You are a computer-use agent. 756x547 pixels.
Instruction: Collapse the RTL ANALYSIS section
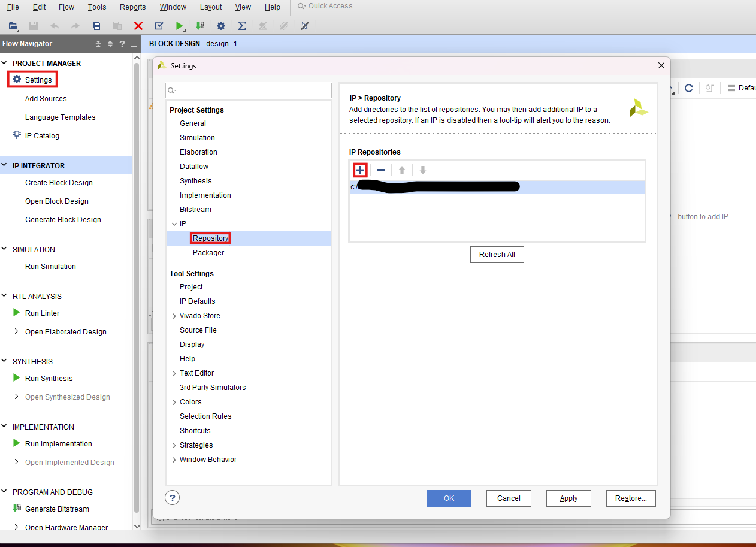click(x=5, y=296)
